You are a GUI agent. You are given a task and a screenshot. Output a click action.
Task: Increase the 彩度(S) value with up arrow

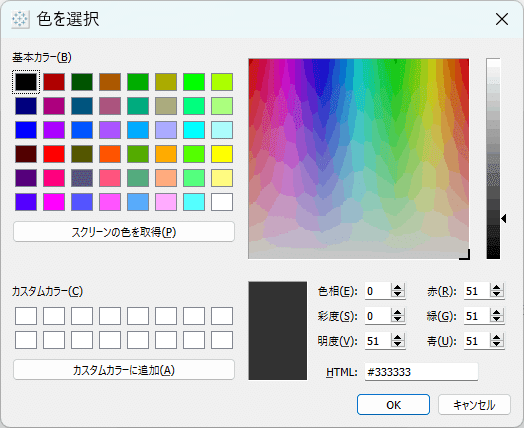[398, 312]
